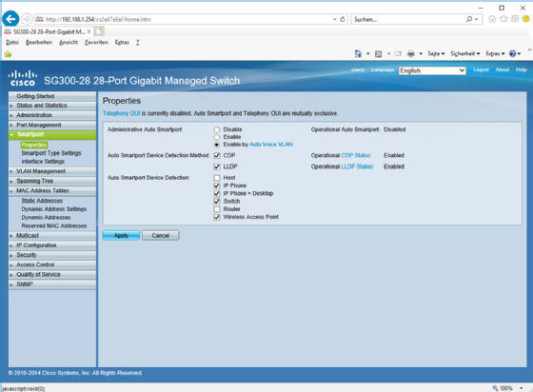Click the add-to-favorites bar star icon
Viewport: 533px width, 392px height.
click(8, 54)
